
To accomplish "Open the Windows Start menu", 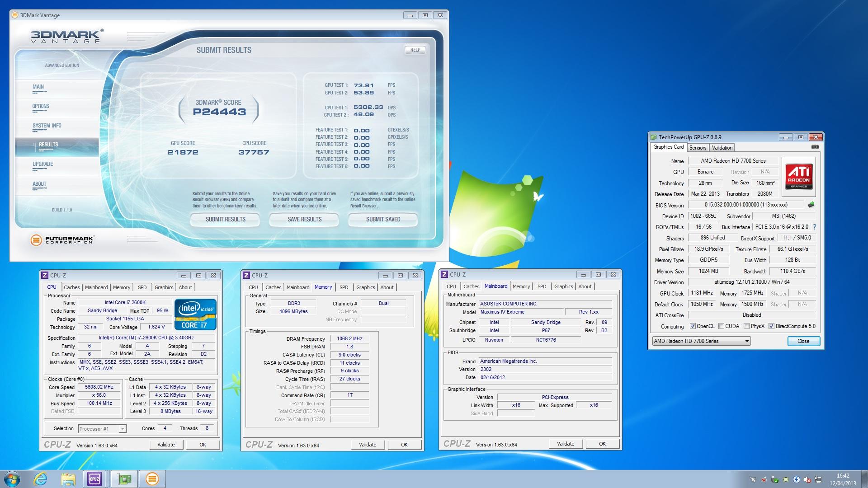I will pyautogui.click(x=11, y=479).
